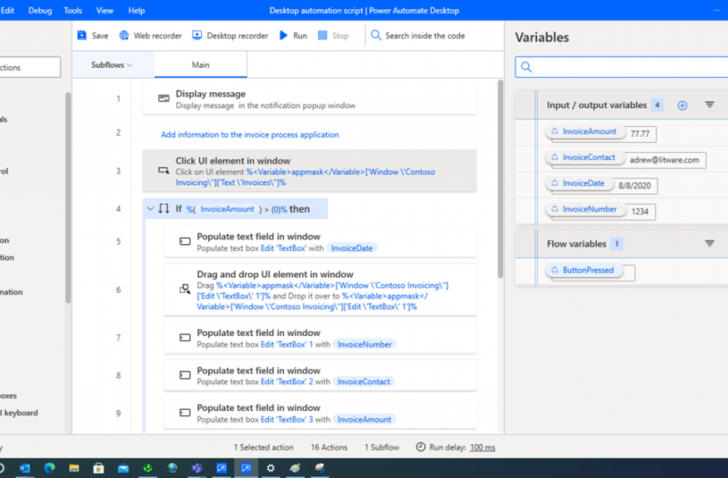Image resolution: width=728 pixels, height=478 pixels.
Task: Open the Subflows dropdown
Action: 112,65
